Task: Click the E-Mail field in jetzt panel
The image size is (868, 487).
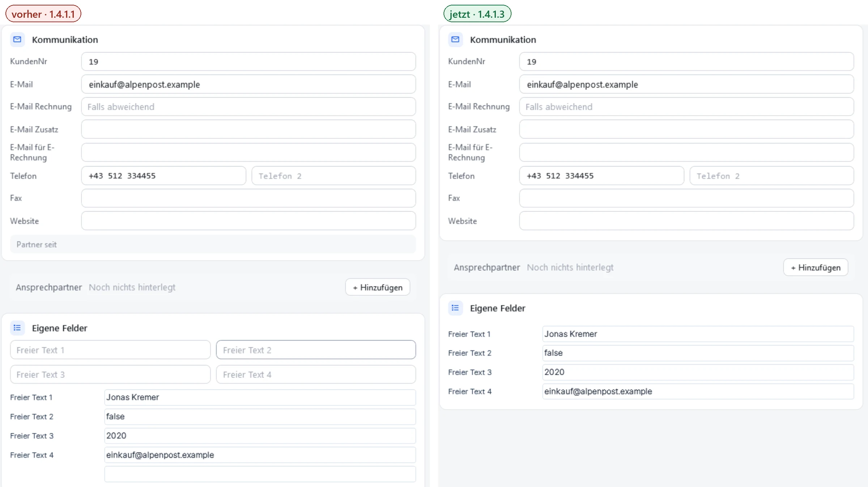Action: pyautogui.click(x=686, y=84)
